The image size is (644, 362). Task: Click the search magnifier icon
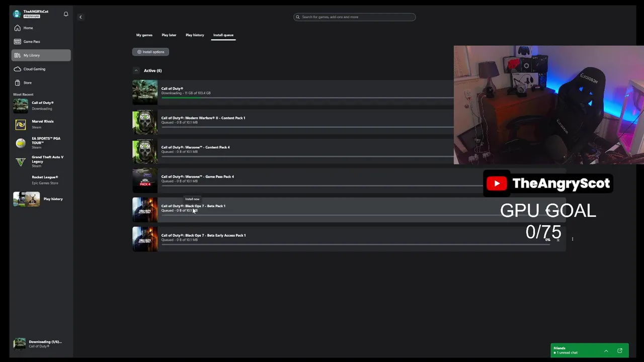coord(298,17)
